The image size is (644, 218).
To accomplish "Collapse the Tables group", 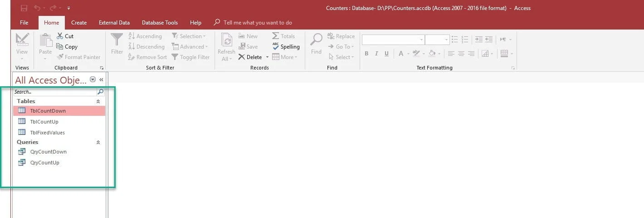I will tap(98, 101).
